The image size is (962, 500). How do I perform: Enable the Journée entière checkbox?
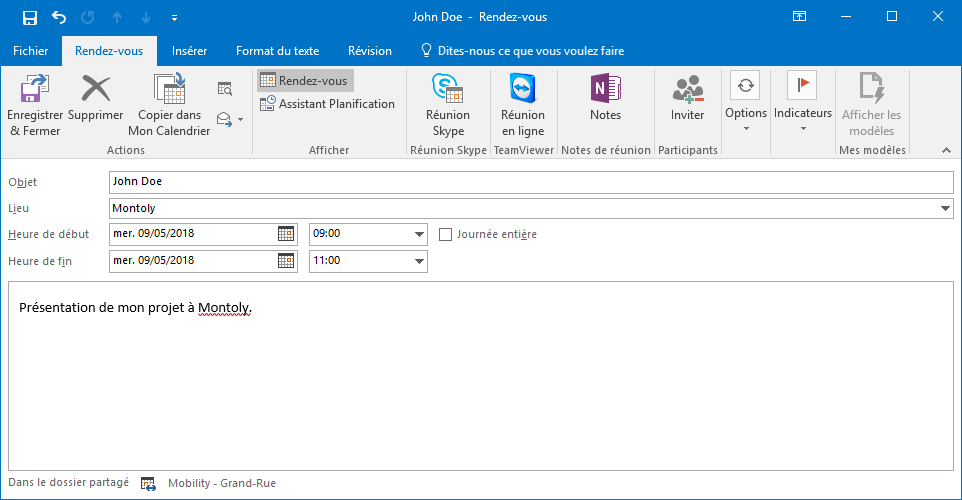pos(446,234)
